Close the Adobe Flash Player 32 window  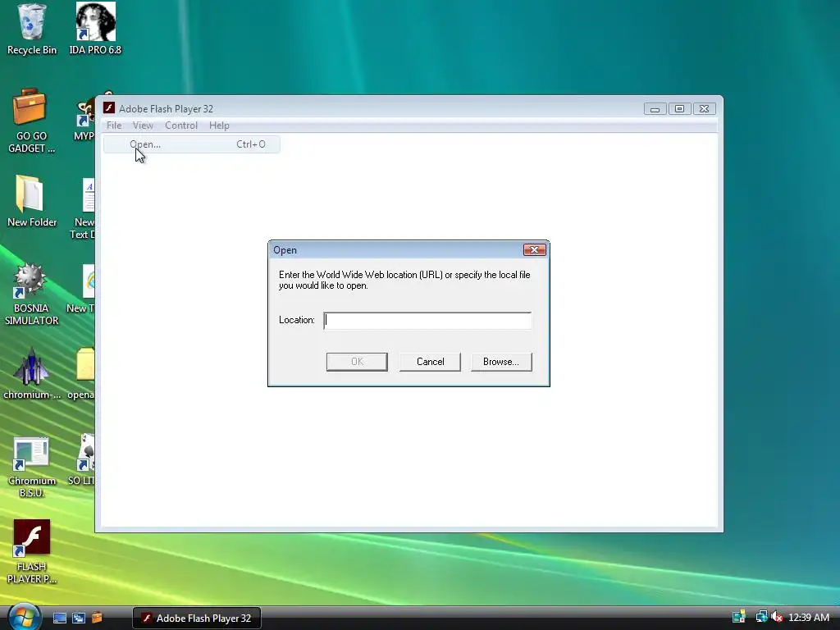(704, 109)
